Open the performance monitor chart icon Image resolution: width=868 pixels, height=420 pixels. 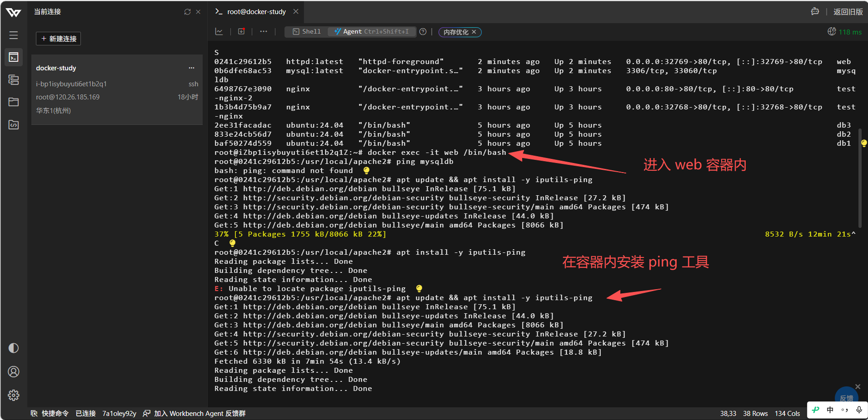point(219,31)
